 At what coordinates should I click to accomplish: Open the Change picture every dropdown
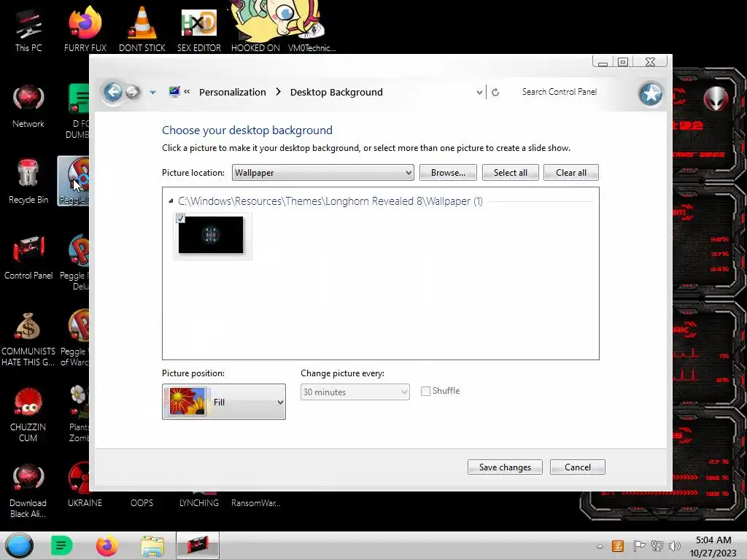tap(355, 392)
